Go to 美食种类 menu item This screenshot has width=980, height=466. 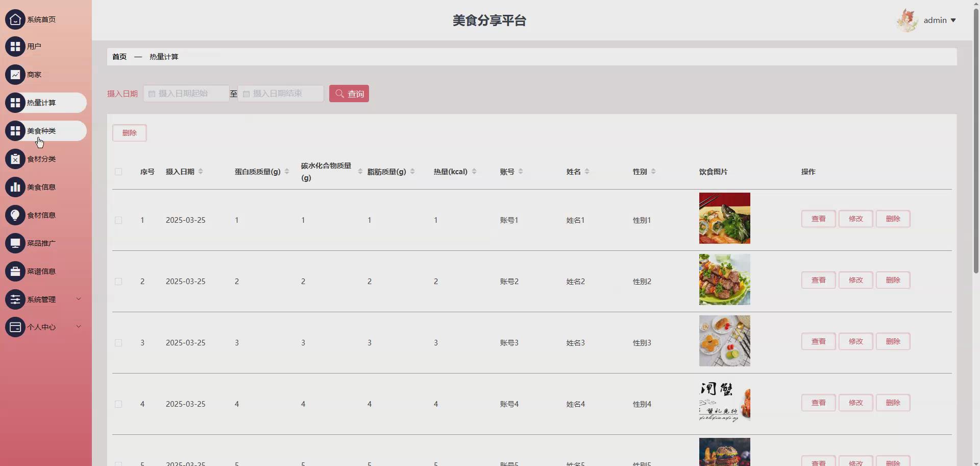[x=46, y=131]
